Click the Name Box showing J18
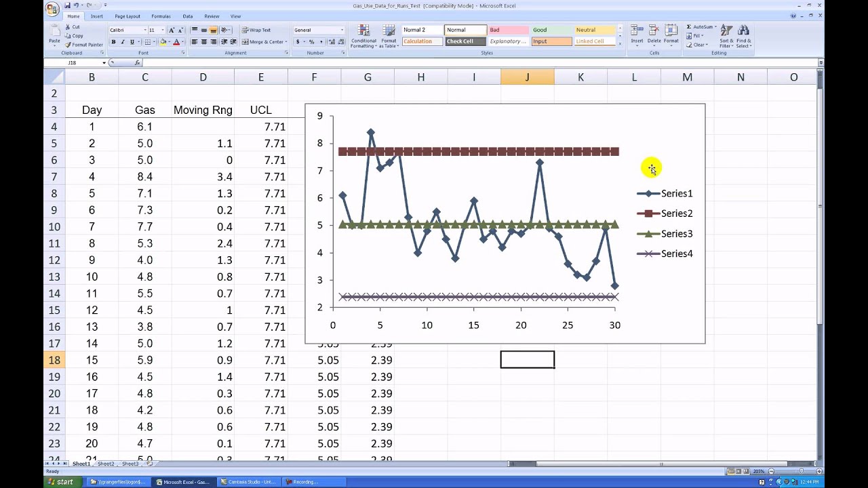 click(73, 62)
